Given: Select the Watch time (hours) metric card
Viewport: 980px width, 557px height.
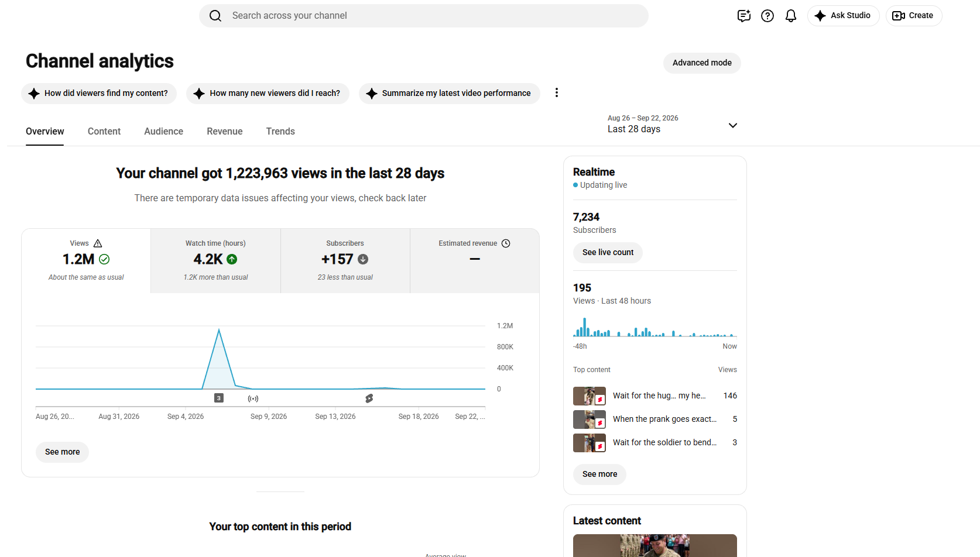Looking at the screenshot, I should click(x=215, y=260).
